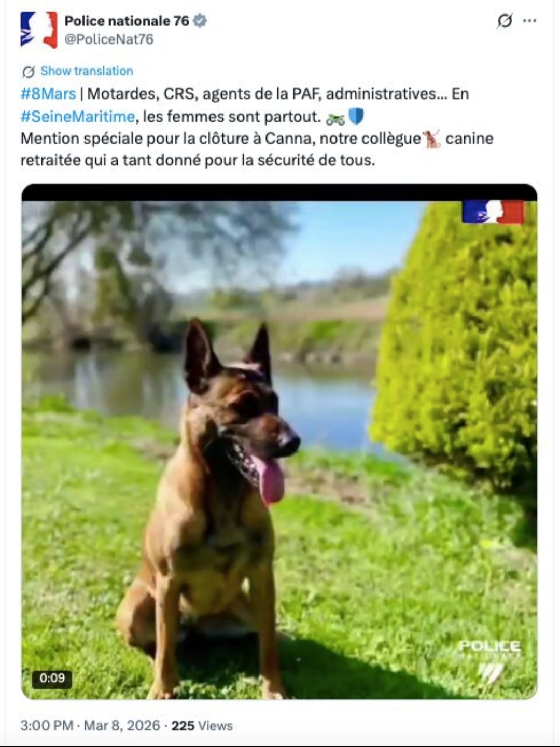
Task: Open the #SeineMaritime hashtag
Action: pyautogui.click(x=77, y=116)
